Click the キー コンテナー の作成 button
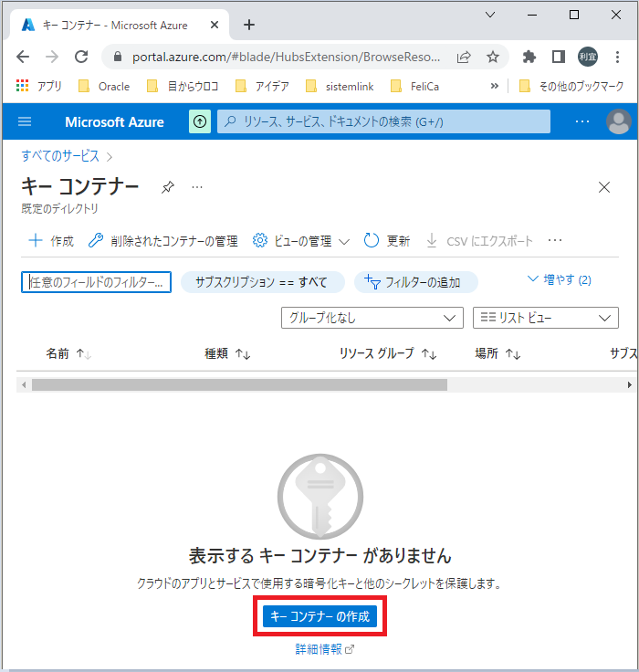Screen dimensions: 639x672 [x=319, y=616]
